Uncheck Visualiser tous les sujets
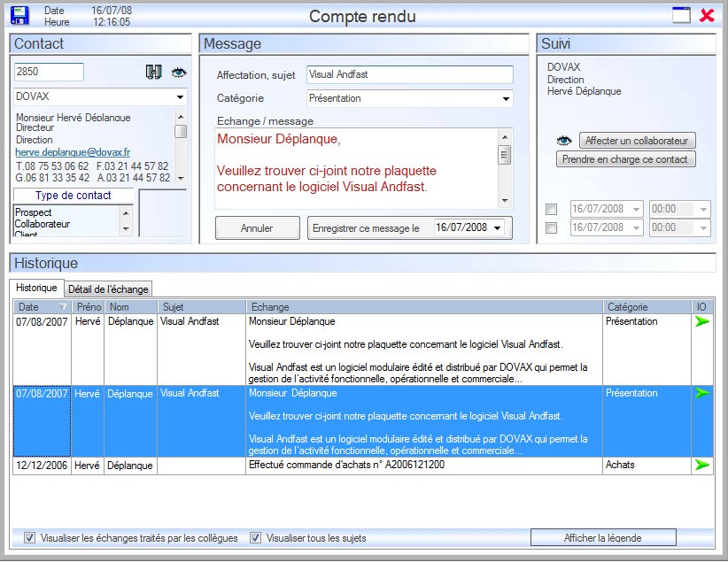This screenshot has width=728, height=562. (x=255, y=538)
